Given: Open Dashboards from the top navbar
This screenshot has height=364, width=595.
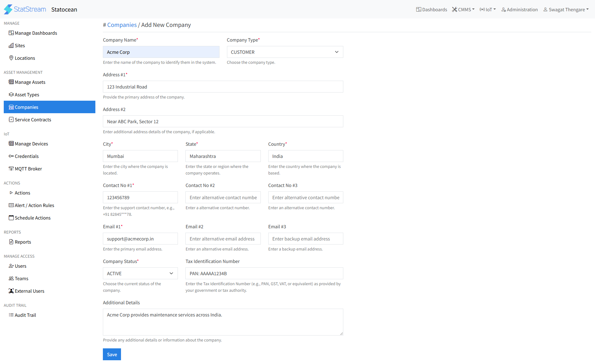Looking at the screenshot, I should coord(431,10).
